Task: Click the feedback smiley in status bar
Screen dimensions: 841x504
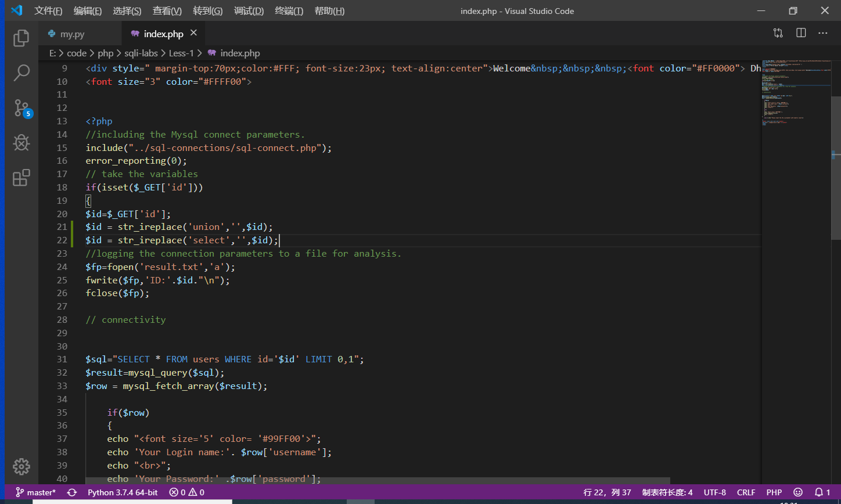Action: (798, 492)
